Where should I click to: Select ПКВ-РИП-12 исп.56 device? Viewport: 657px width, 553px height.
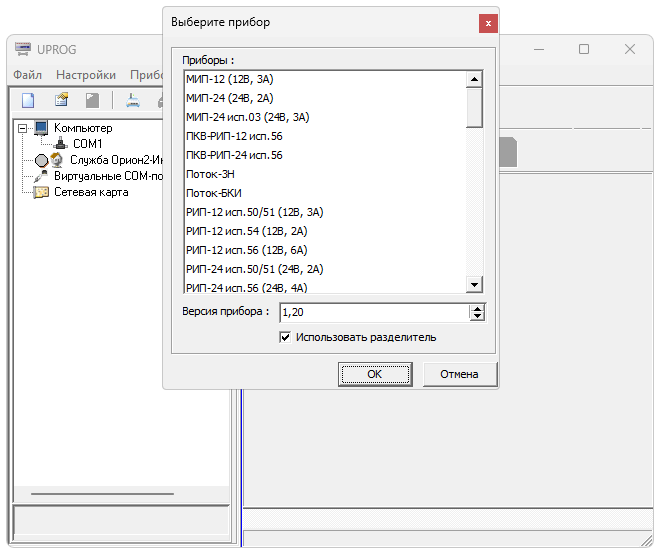tap(325, 136)
